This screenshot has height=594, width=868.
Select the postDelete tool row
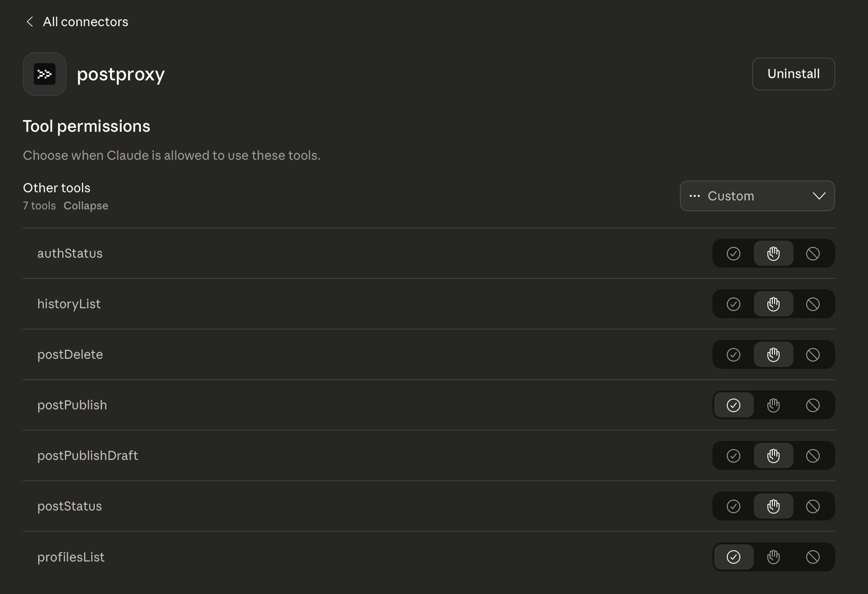pyautogui.click(x=70, y=354)
